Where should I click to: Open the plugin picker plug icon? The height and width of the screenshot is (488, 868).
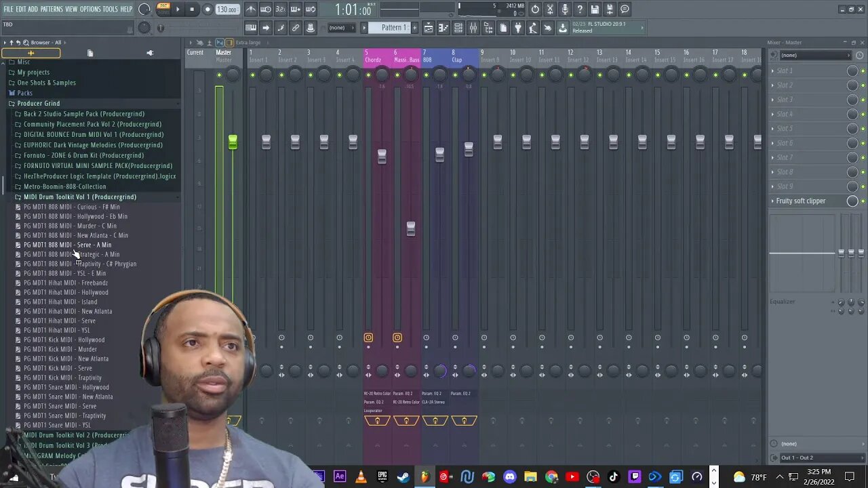click(518, 28)
